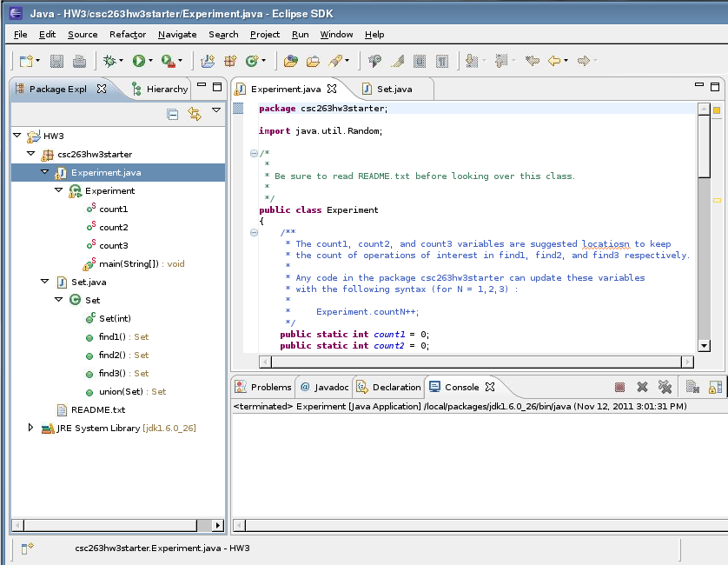Viewport: 728px width, 565px height.
Task: Click the Debug bug icon
Action: pos(109,61)
